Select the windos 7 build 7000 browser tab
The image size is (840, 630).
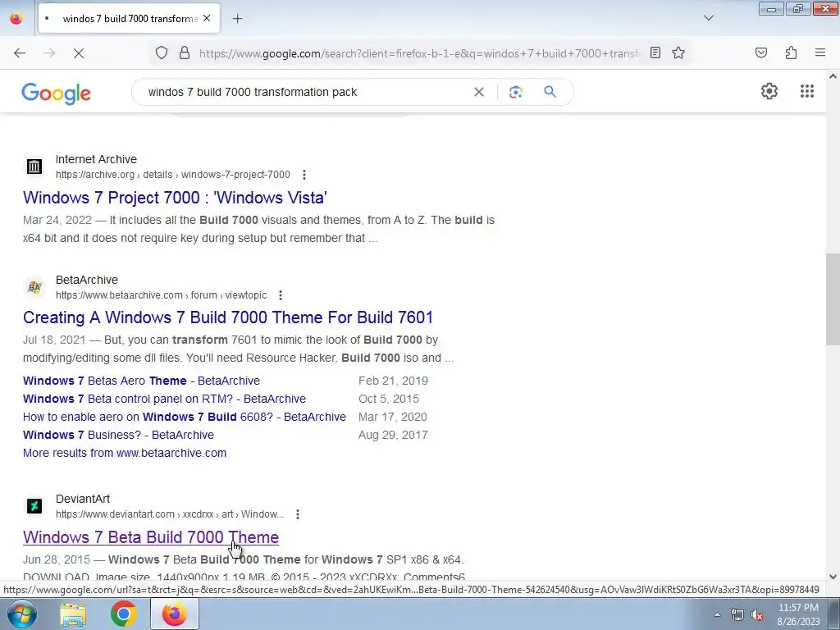[x=129, y=19]
